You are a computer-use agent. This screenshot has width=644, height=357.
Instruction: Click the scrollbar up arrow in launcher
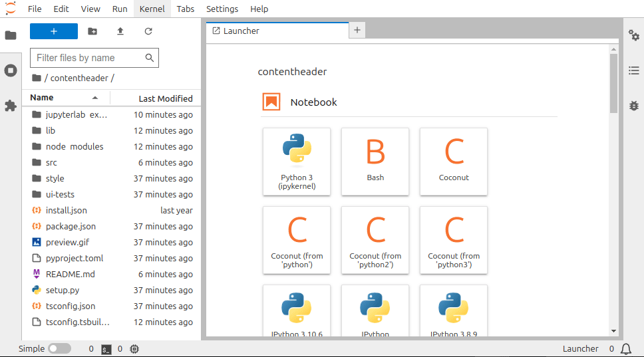613,49
